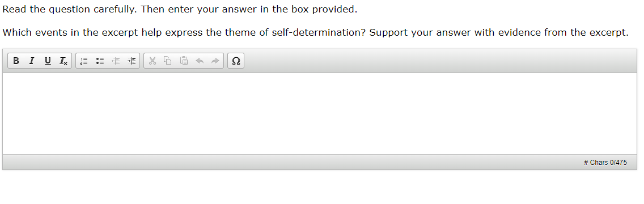Click inside the answer text box
The width and height of the screenshot is (644, 204).
tap(320, 114)
